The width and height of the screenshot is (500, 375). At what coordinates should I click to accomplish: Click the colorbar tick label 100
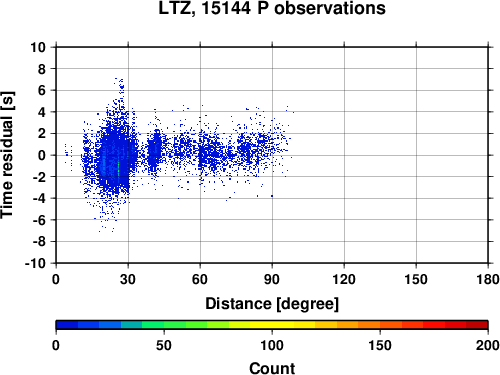click(x=272, y=345)
